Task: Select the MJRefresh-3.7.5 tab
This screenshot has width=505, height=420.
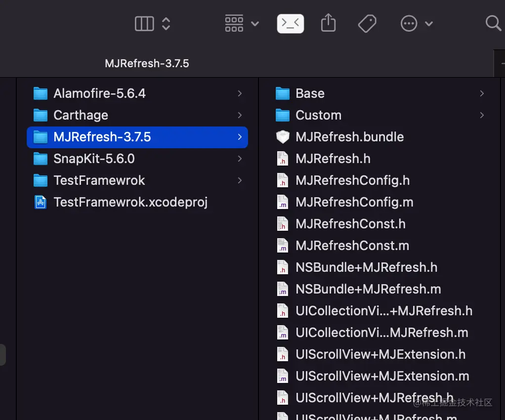Action: pyautogui.click(x=147, y=64)
